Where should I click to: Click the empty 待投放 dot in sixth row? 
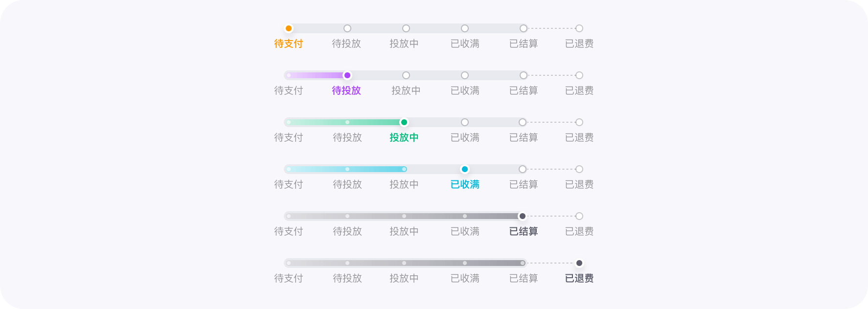pos(347,263)
